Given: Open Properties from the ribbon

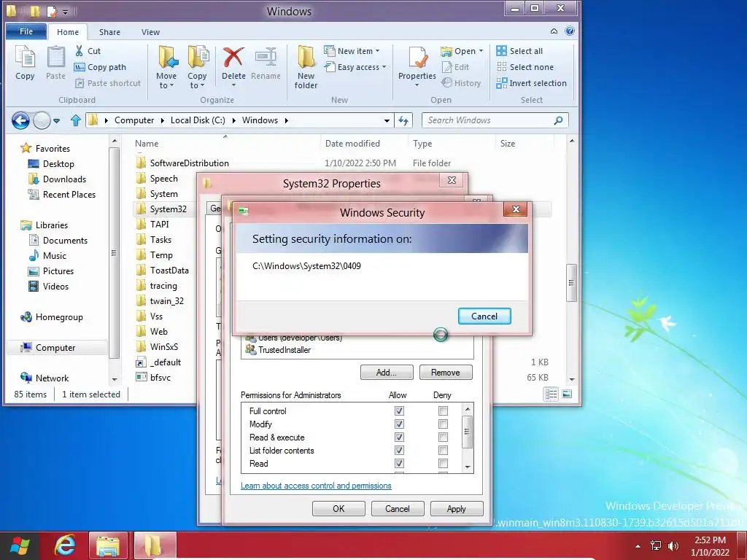Looking at the screenshot, I should [x=417, y=66].
